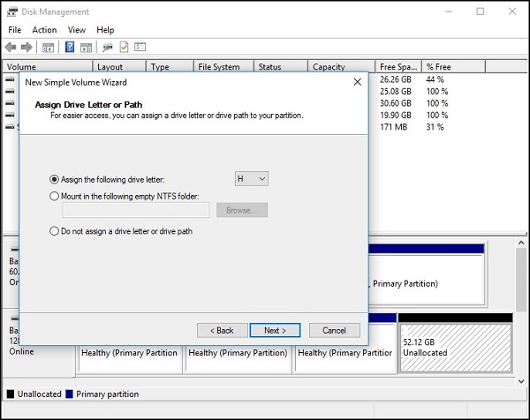Maximize the Disk Management window
This screenshot has width=530, height=420.
pyautogui.click(x=480, y=11)
